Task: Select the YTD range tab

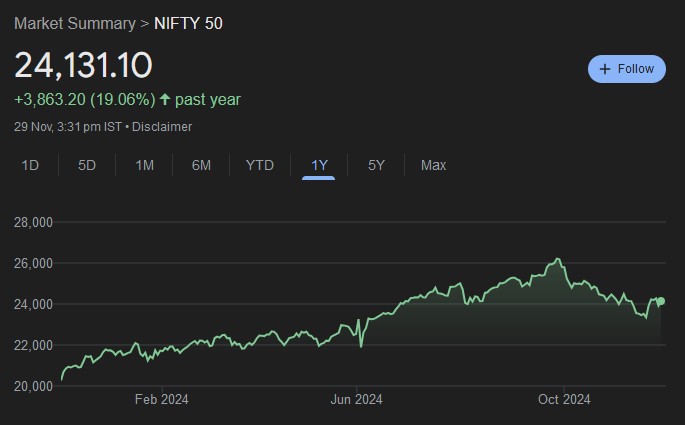Action: click(x=259, y=165)
